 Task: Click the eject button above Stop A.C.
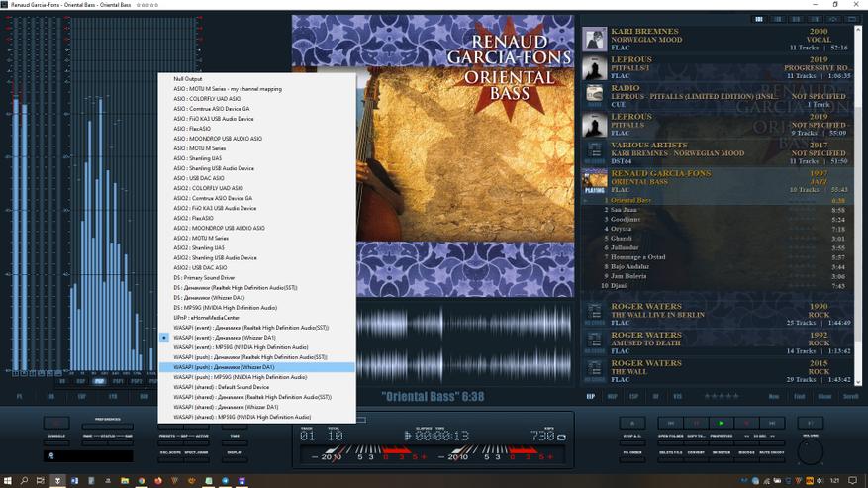click(632, 423)
